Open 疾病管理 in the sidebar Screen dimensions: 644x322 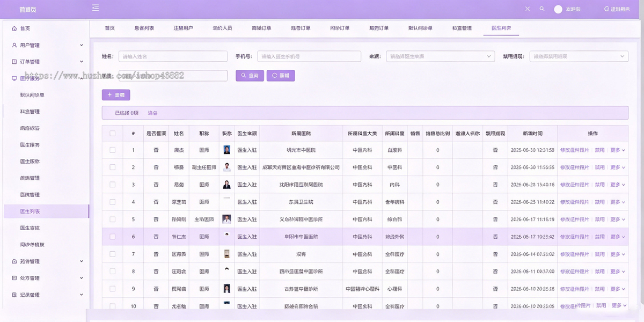click(30, 178)
